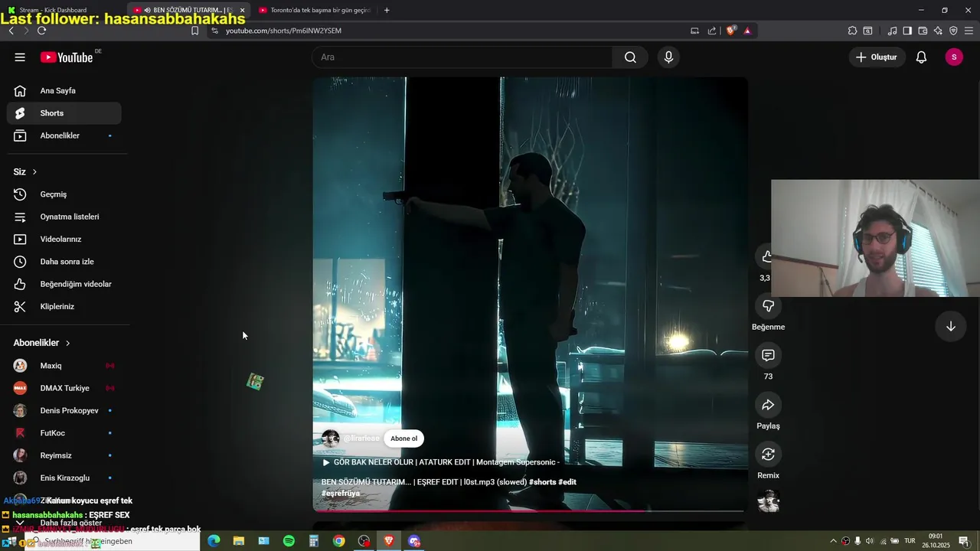Open Microsoft Edge from the taskbar
Image resolution: width=980 pixels, height=551 pixels.
[x=214, y=541]
